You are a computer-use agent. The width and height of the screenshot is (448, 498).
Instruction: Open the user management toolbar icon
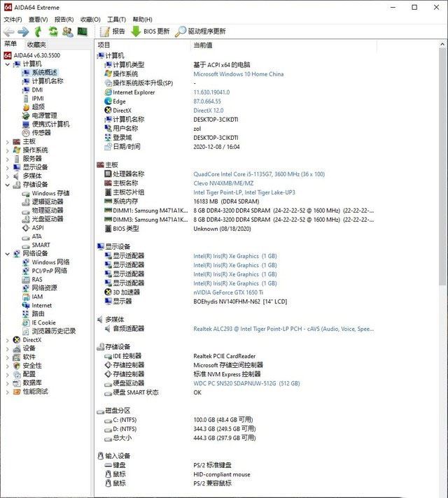[x=68, y=31]
